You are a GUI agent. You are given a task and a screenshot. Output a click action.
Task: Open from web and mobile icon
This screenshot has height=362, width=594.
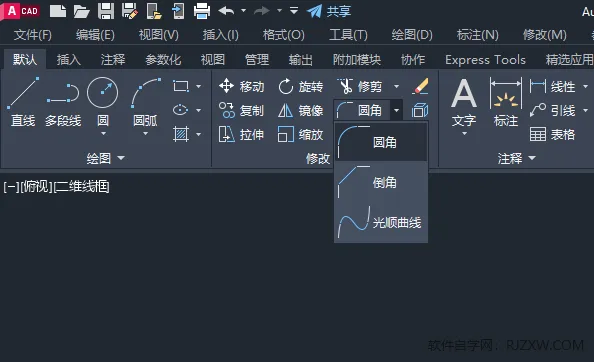154,11
